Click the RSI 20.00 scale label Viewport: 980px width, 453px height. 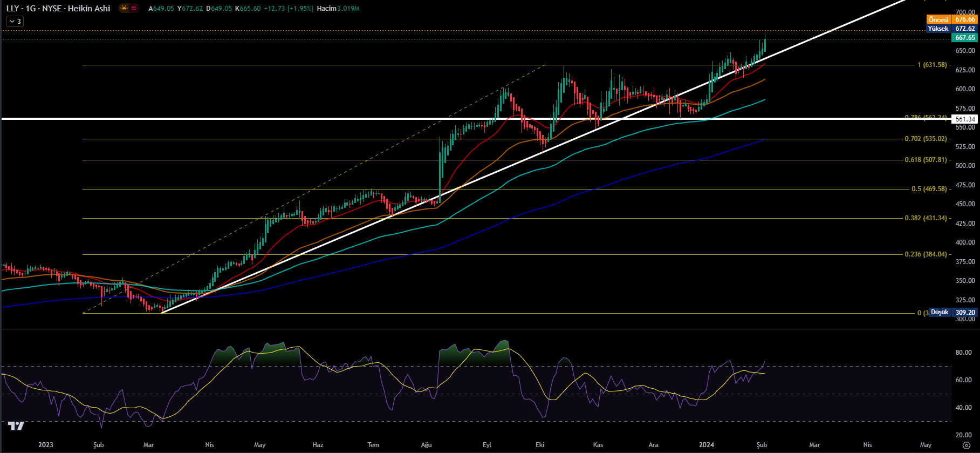(x=964, y=435)
